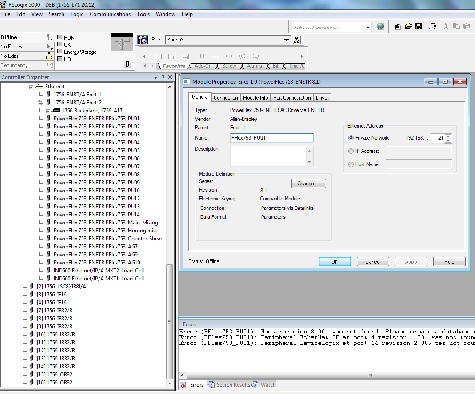
Task: Open the language selection dropdown
Action: tap(368, 27)
